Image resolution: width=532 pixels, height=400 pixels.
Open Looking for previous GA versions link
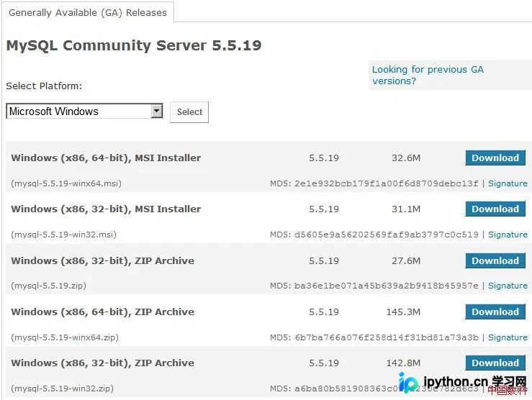point(428,75)
